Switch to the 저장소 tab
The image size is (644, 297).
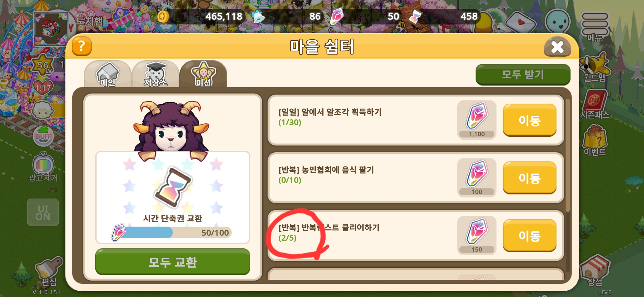(155, 74)
